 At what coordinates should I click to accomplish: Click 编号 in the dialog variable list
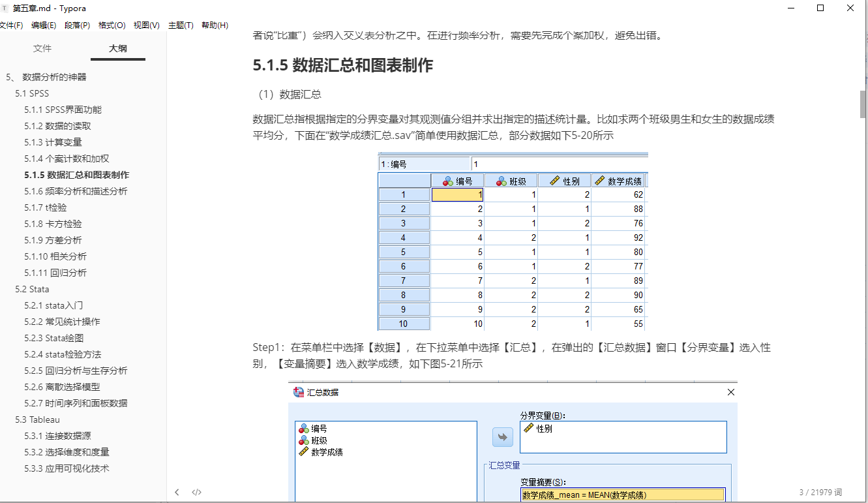[313, 429]
